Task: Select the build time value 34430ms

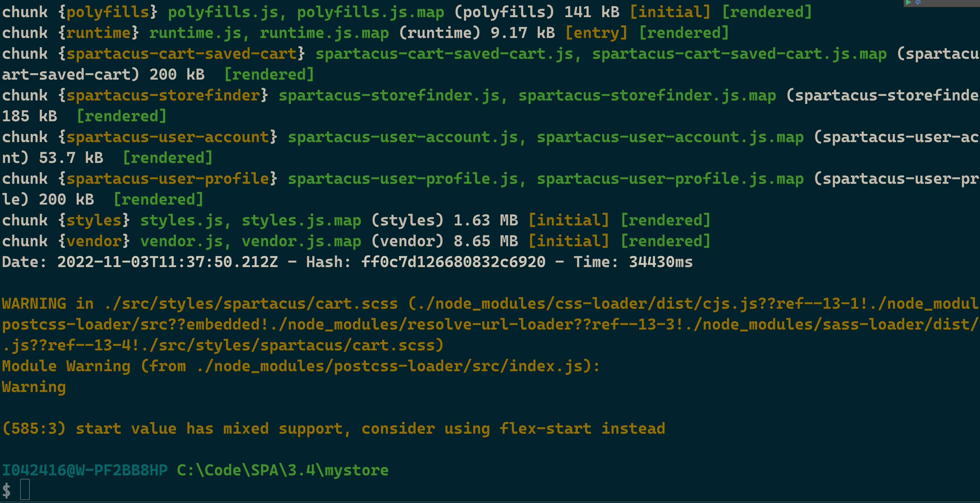Action: (x=661, y=262)
